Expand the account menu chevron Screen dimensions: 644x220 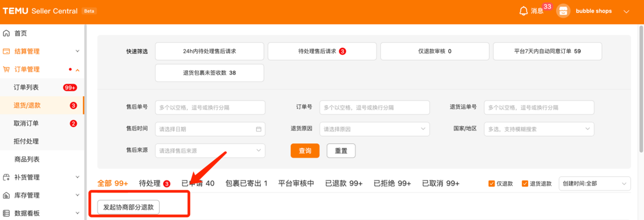pos(626,12)
